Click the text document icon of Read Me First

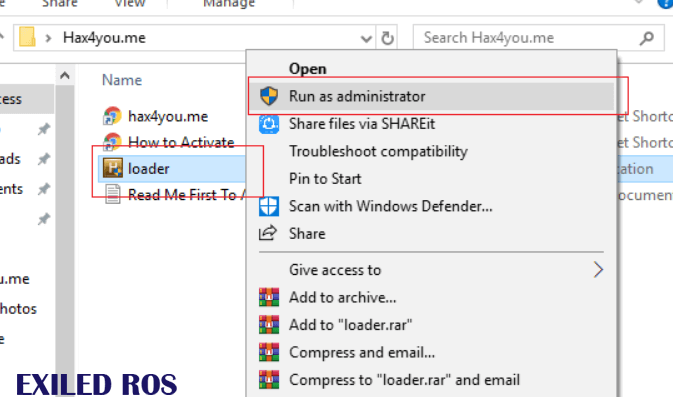113,194
